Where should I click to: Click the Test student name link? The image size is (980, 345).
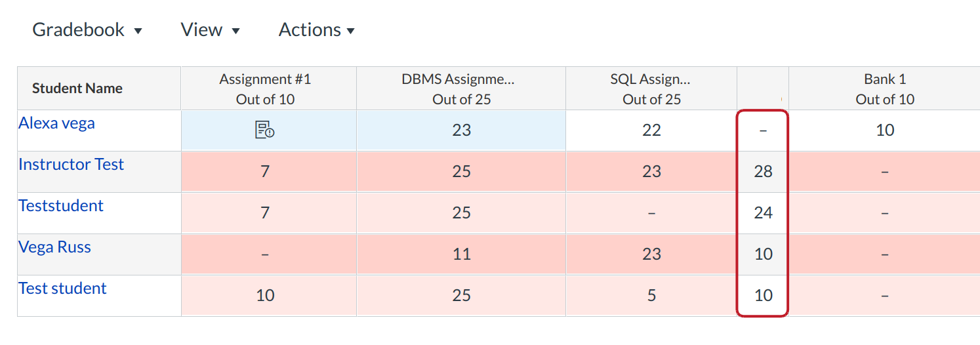[x=62, y=289]
